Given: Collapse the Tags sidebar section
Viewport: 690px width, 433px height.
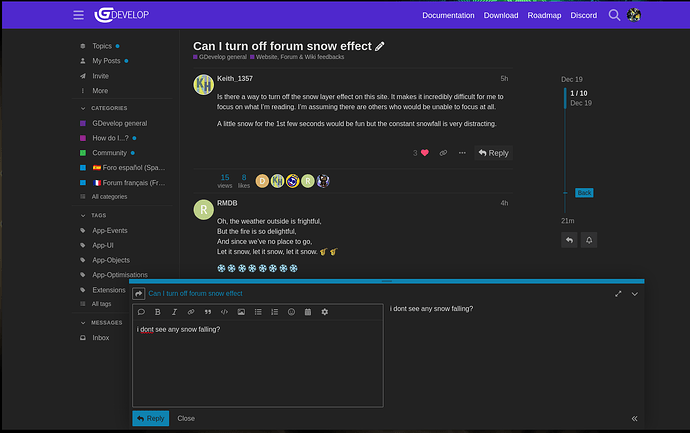Looking at the screenshot, I should tap(94, 215).
